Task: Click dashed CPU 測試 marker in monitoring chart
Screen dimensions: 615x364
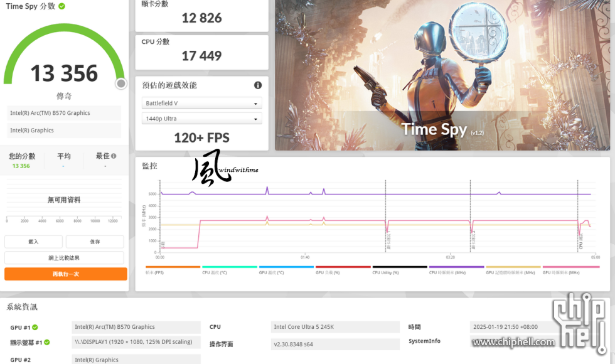Action: click(x=578, y=216)
